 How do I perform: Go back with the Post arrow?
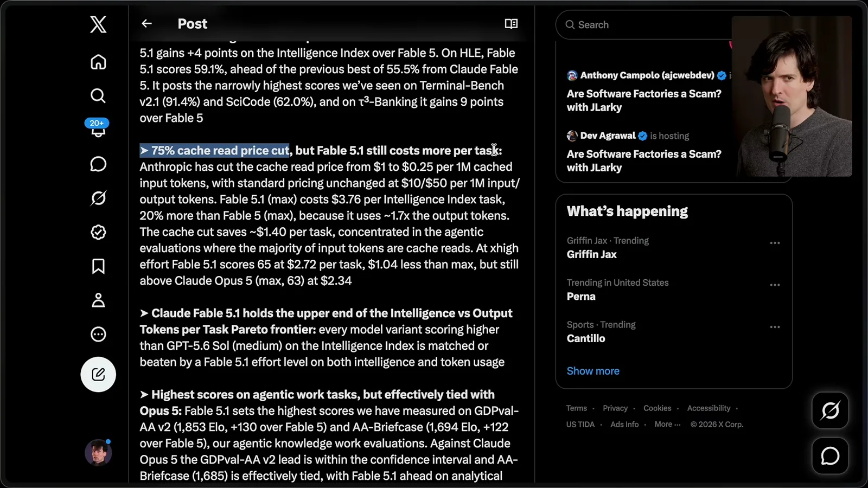(x=146, y=23)
